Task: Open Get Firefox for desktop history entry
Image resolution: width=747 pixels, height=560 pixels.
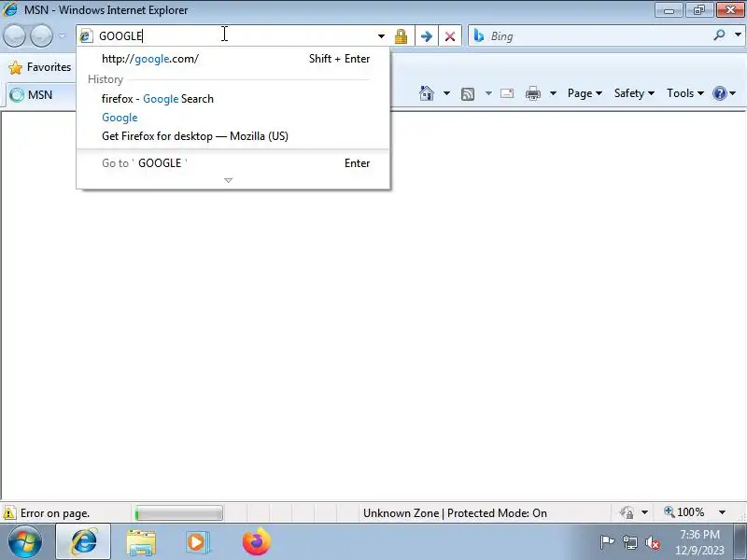Action: 233,135
